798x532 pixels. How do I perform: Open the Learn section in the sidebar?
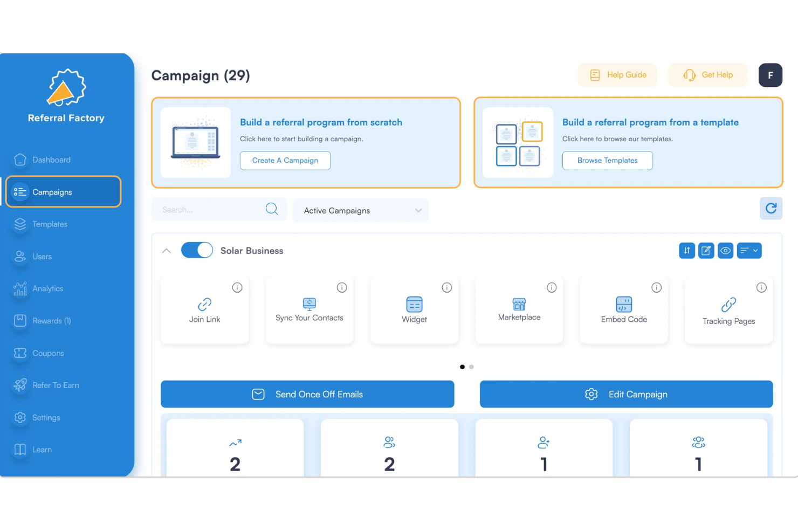click(x=42, y=450)
